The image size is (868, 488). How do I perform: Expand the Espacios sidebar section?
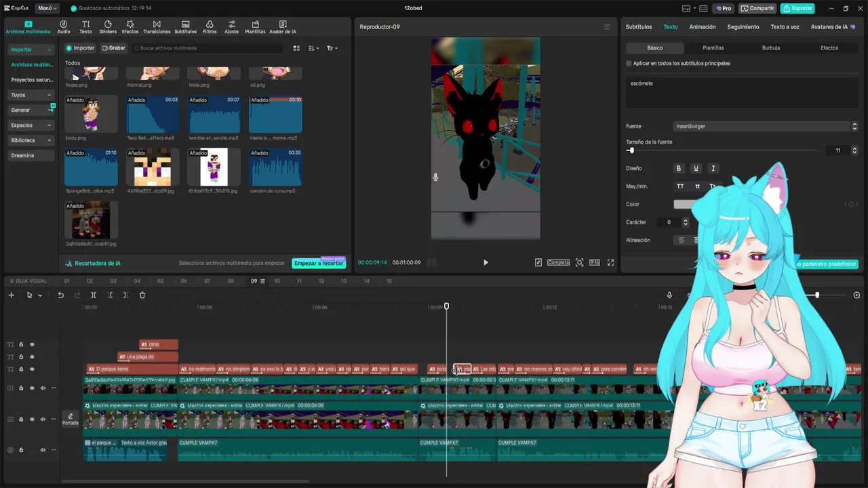tap(31, 125)
